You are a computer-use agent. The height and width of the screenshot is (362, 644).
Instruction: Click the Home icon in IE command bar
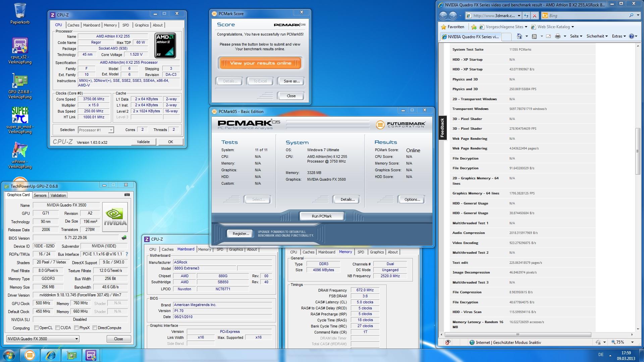click(x=520, y=36)
